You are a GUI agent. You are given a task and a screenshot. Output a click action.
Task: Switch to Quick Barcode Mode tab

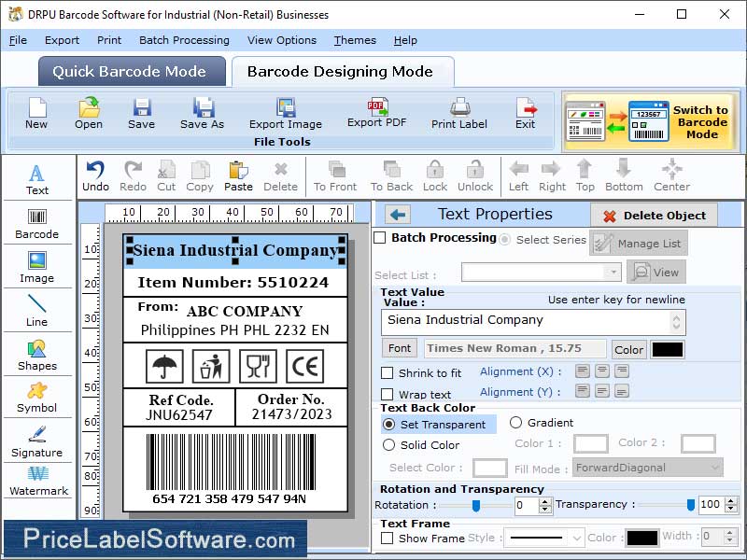point(132,72)
